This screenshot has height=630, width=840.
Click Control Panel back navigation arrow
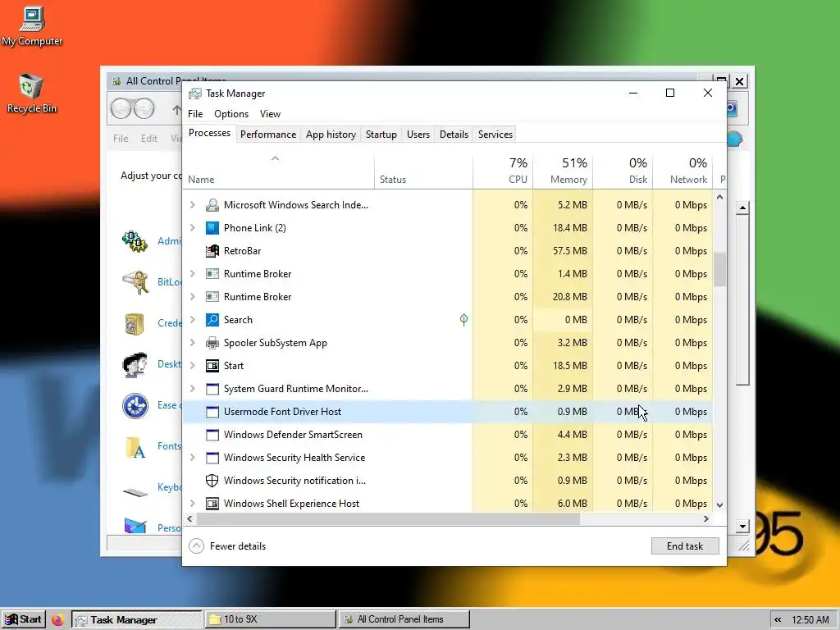coord(121,109)
